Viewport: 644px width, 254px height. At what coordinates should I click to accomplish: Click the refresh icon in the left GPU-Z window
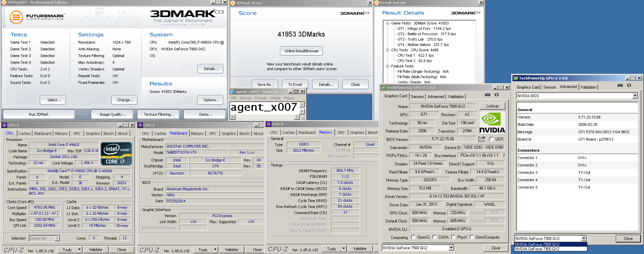[x=496, y=95]
